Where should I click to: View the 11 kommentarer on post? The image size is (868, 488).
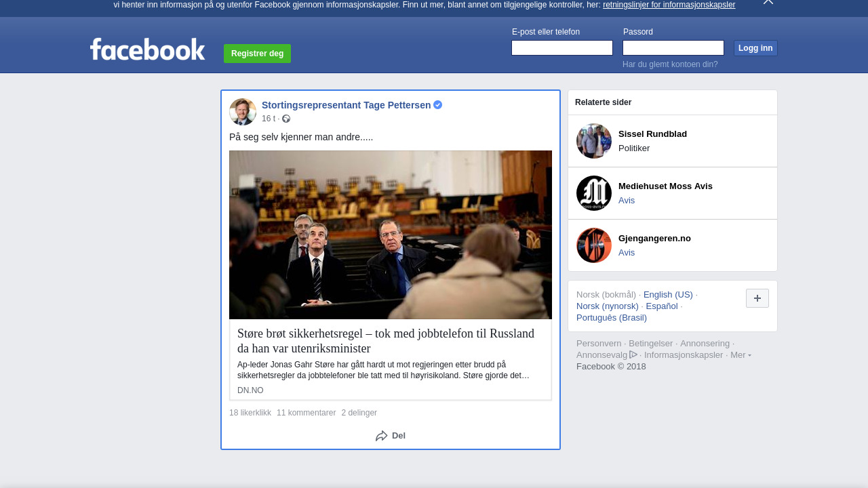tap(306, 413)
